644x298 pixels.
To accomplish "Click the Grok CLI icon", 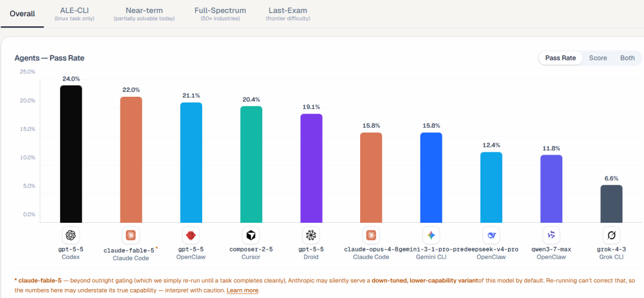I will (611, 235).
